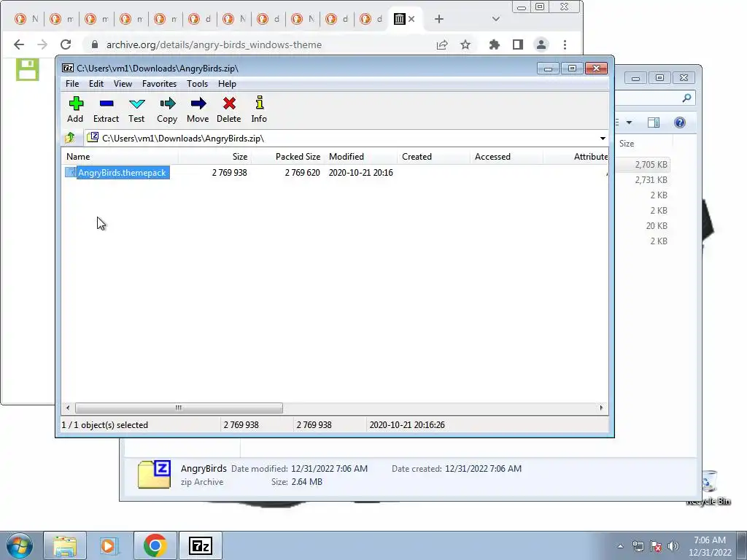Click the 7-Zip path address field
This screenshot has height=560, width=747.
click(341, 139)
